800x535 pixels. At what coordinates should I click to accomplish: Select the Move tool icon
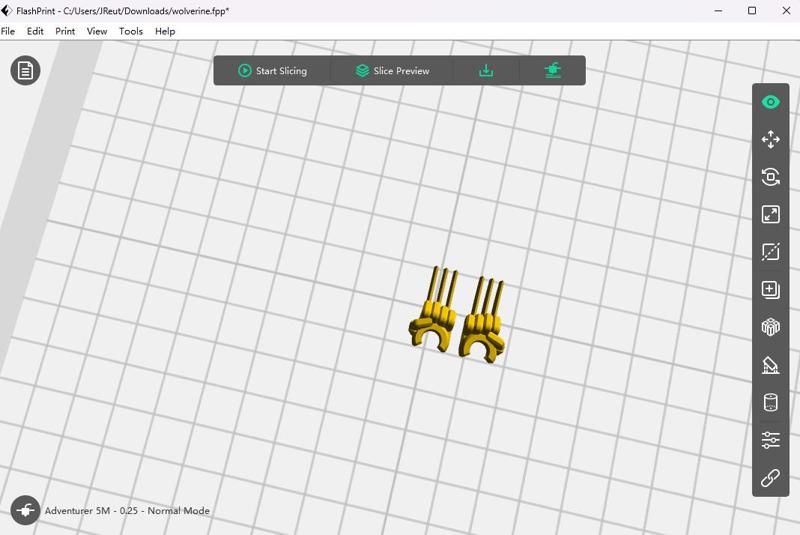coord(770,139)
